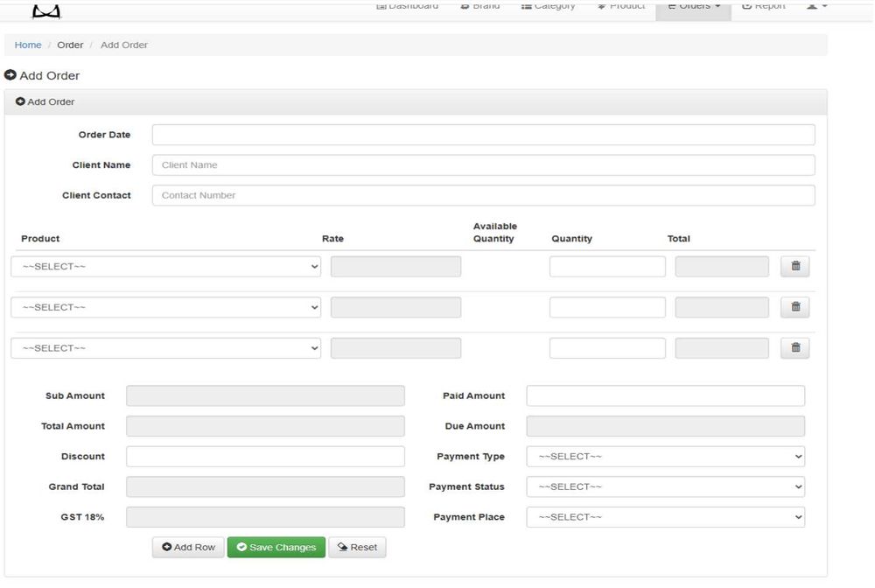Delete the first product row with trash icon
Image resolution: width=875 pixels, height=588 pixels.
tap(795, 266)
